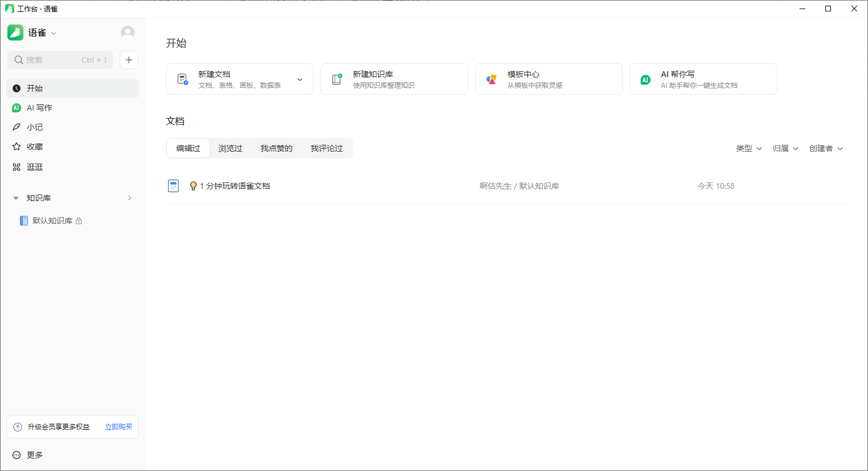Image resolution: width=868 pixels, height=471 pixels.
Task: Open 逛逛 explore section
Action: (x=35, y=167)
